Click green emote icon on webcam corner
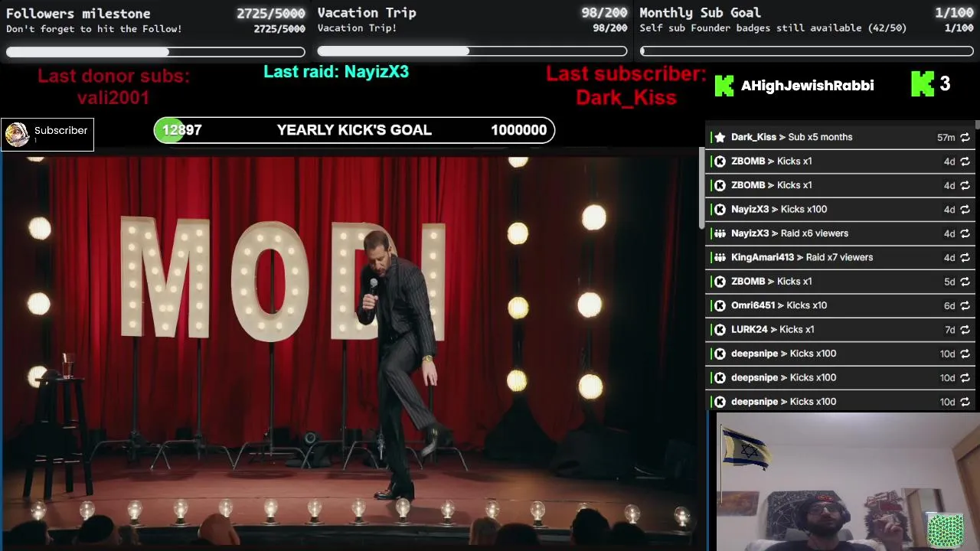This screenshot has height=551, width=980. click(x=945, y=530)
